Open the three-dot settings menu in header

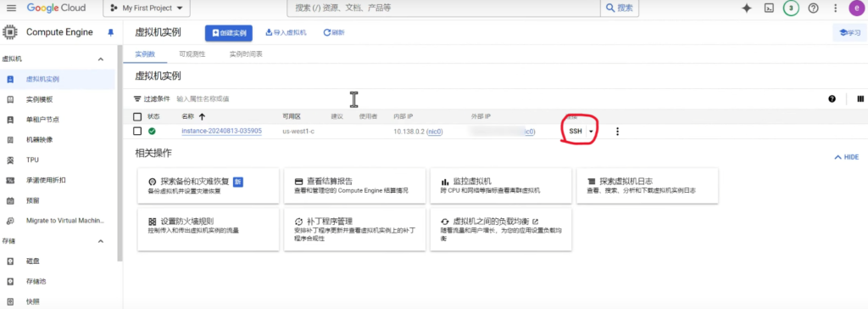(835, 8)
